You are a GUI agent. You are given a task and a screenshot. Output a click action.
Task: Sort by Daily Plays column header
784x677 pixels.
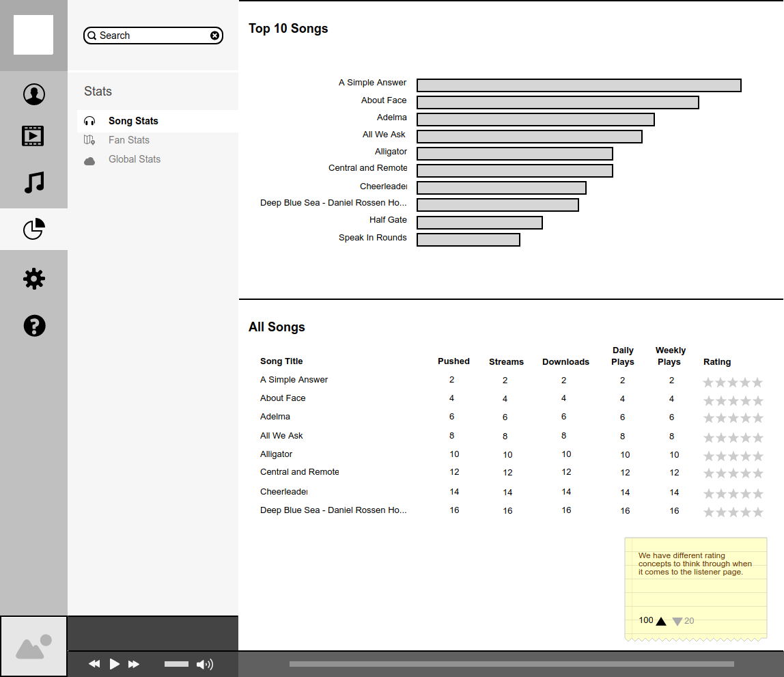pyautogui.click(x=623, y=356)
